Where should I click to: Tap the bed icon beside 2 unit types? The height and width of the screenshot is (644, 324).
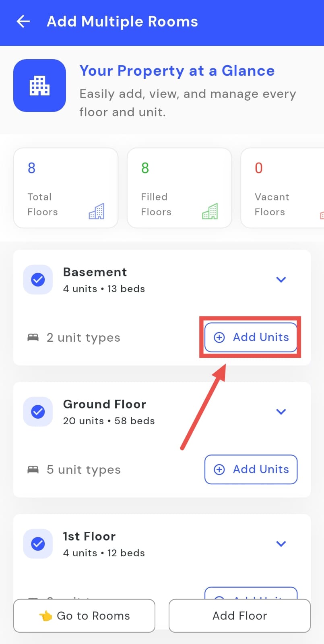point(33,337)
